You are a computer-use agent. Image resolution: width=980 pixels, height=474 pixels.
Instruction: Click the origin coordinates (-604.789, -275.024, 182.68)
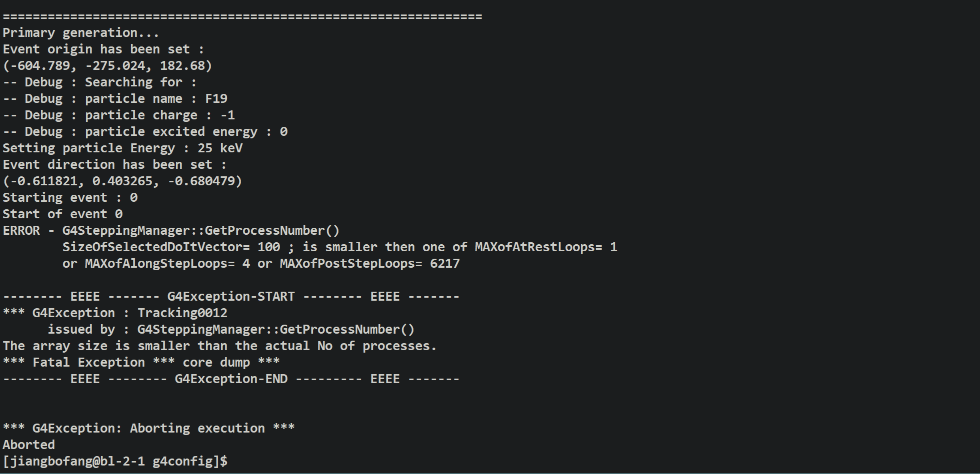coord(107,65)
